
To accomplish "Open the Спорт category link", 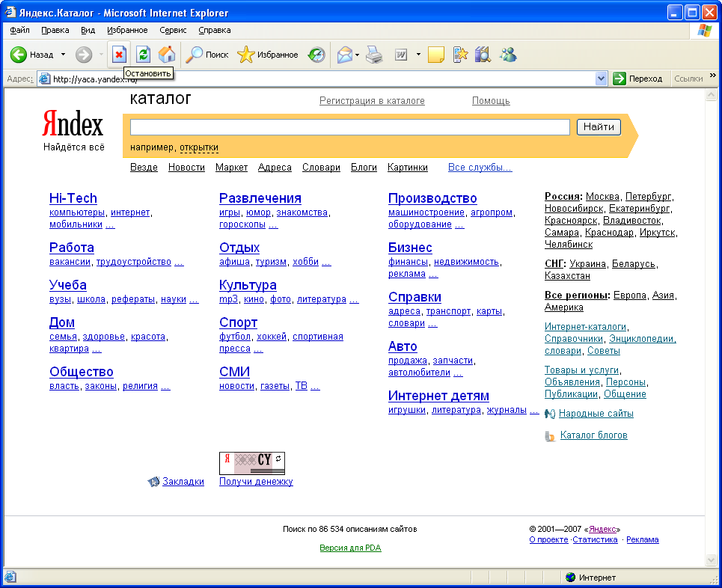I will coord(238,322).
